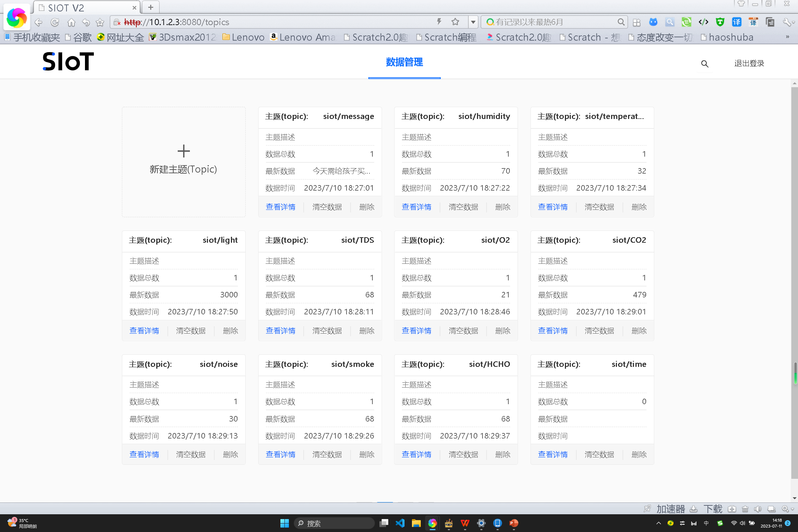
Task: Open the extensions grid icon
Action: tap(637, 23)
